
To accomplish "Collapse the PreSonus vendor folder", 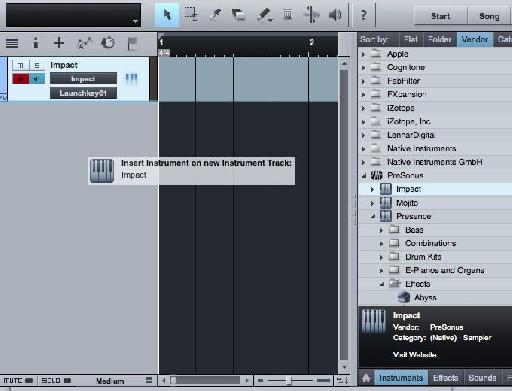I will 364,176.
